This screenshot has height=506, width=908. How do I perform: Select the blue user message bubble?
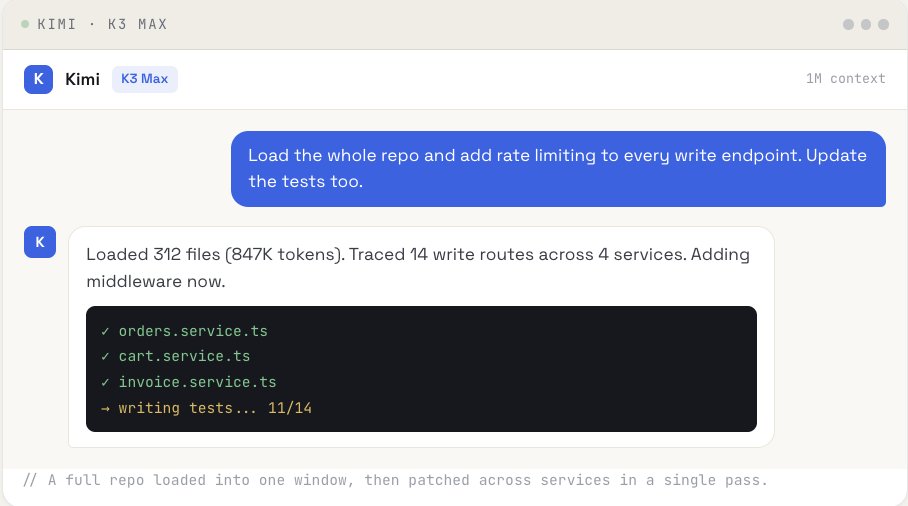(558, 169)
